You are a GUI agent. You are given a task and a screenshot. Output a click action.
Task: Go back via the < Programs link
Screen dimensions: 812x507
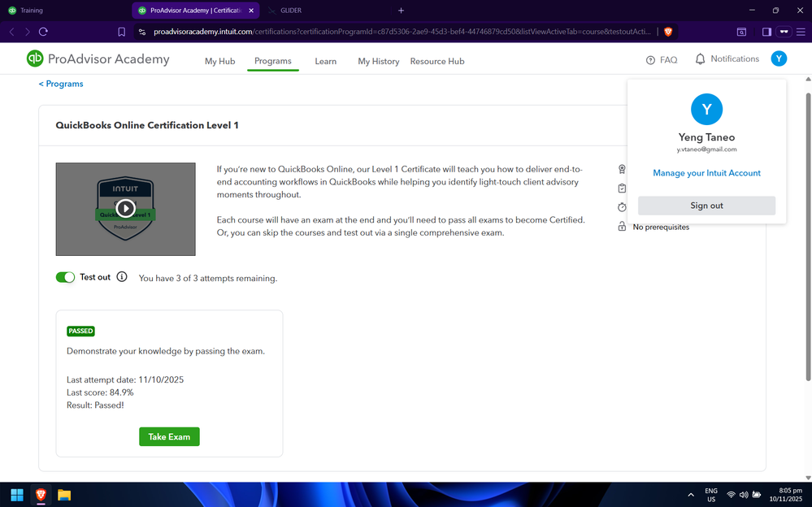61,84
